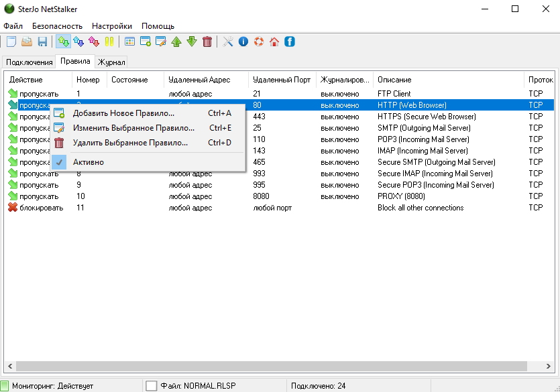Select the Secure POP3 (Incoming Mail Server) row
Image resolution: width=560 pixels, height=392 pixels.
280,185
